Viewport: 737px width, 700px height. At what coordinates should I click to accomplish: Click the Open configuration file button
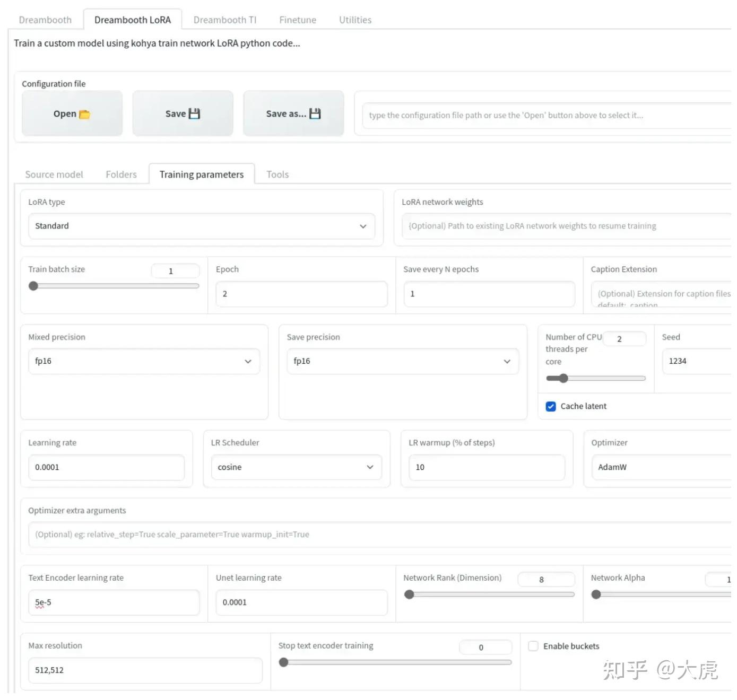pyautogui.click(x=72, y=113)
